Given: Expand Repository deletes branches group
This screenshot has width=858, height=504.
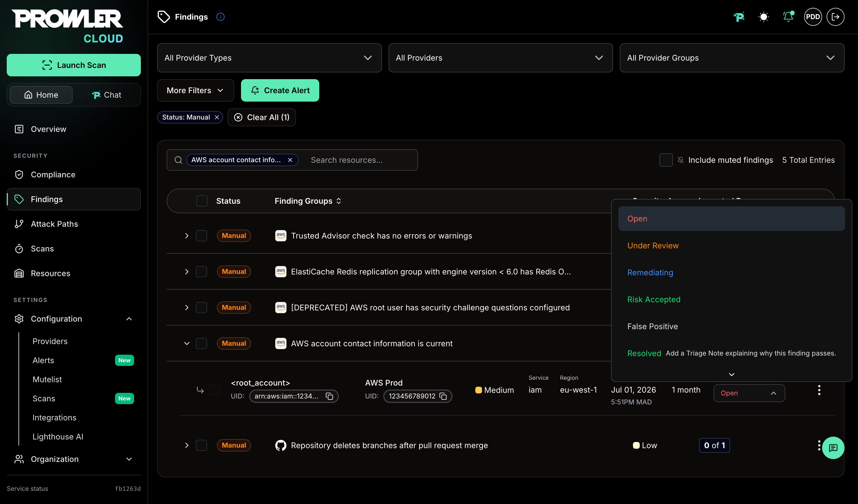Looking at the screenshot, I should 187,445.
